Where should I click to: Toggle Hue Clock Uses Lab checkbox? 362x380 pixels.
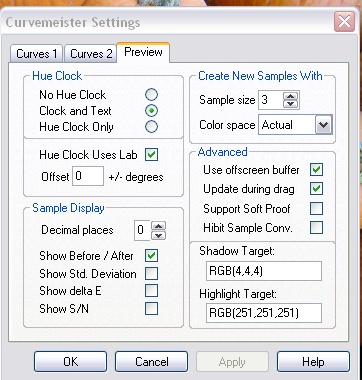152,155
